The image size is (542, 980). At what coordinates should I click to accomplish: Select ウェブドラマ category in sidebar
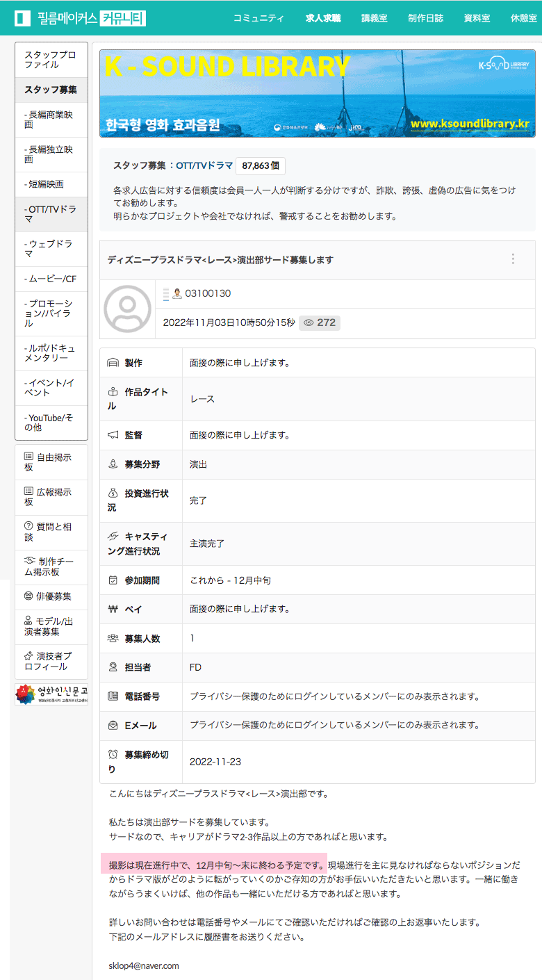coord(51,249)
